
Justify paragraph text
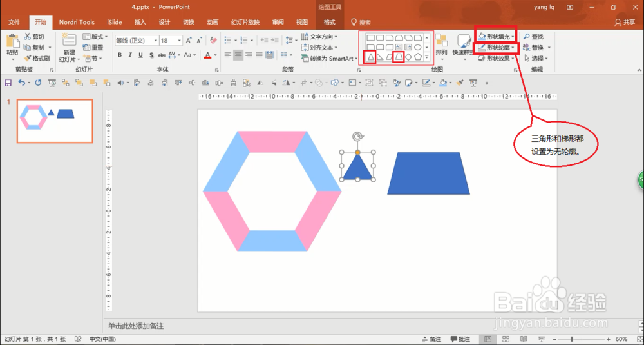click(259, 55)
